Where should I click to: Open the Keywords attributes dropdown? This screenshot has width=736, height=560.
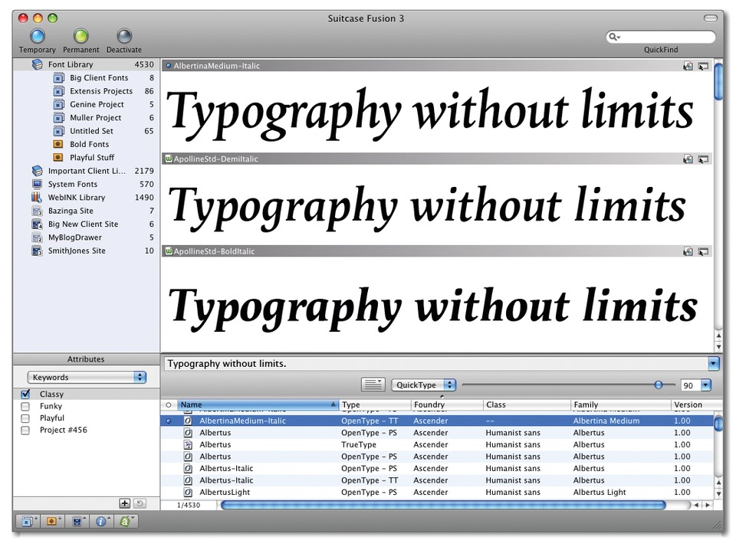coord(87,377)
